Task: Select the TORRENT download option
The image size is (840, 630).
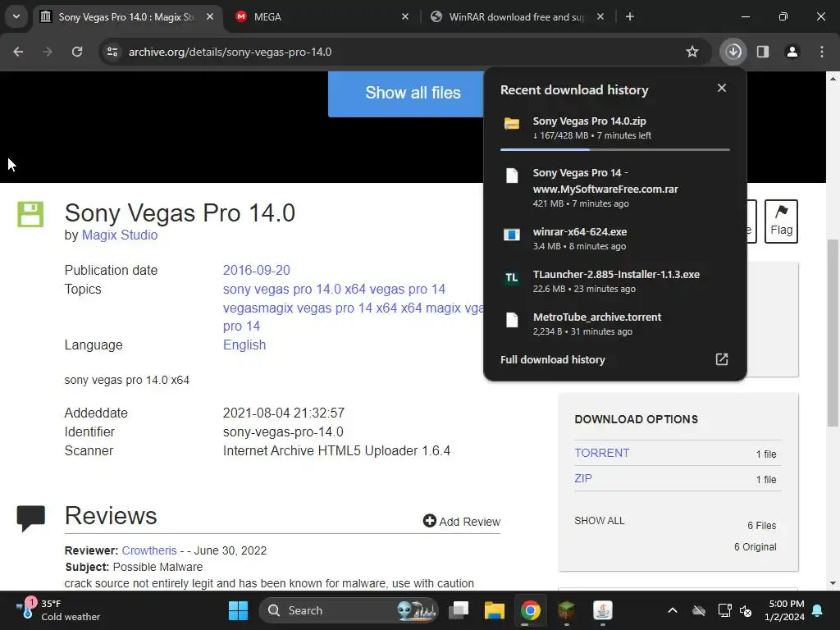Action: (x=601, y=453)
